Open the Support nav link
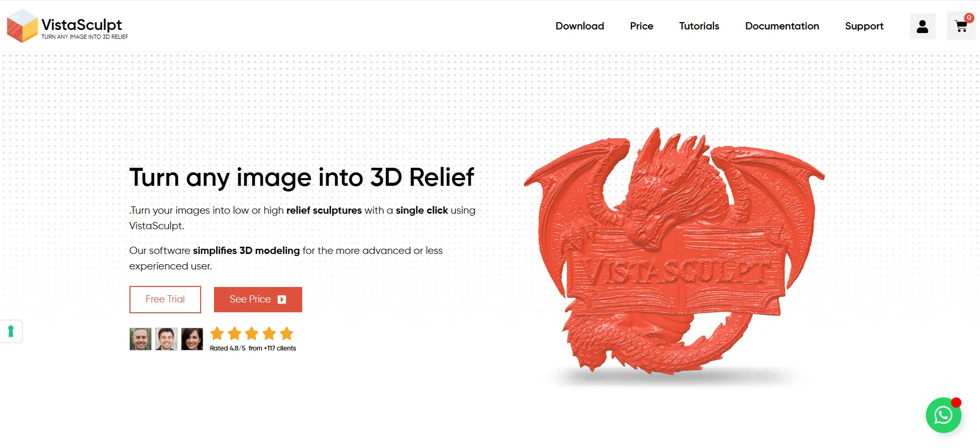This screenshot has height=448, width=980. [864, 26]
